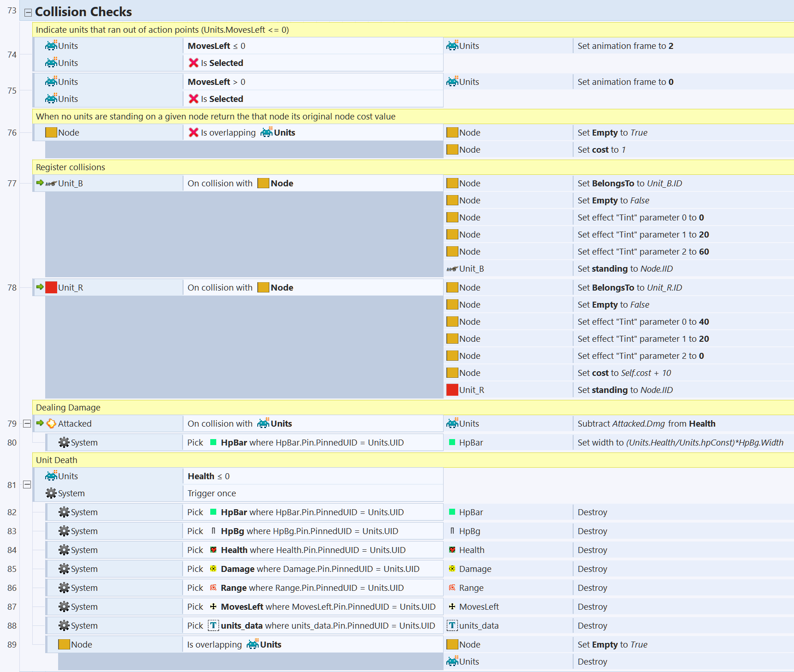This screenshot has height=672, width=794.
Task: Click the red Unit_R icon in event 78's condition
Action: (x=51, y=287)
